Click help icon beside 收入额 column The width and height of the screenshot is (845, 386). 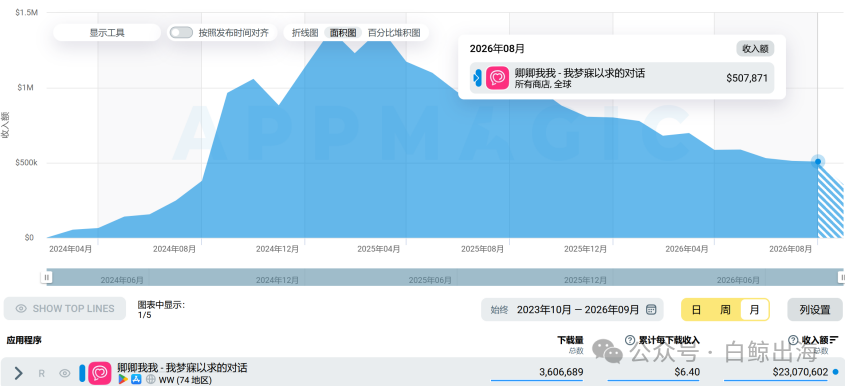click(793, 340)
